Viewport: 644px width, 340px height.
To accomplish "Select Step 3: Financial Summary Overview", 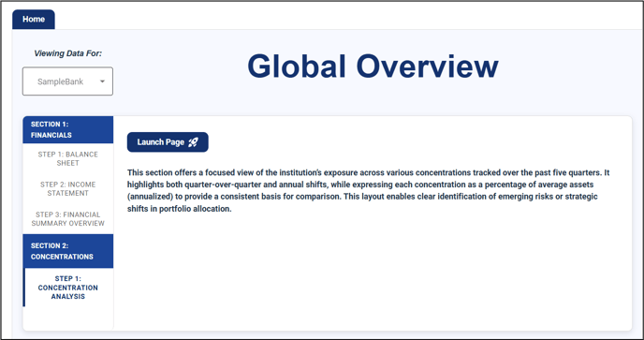I will tap(68, 219).
